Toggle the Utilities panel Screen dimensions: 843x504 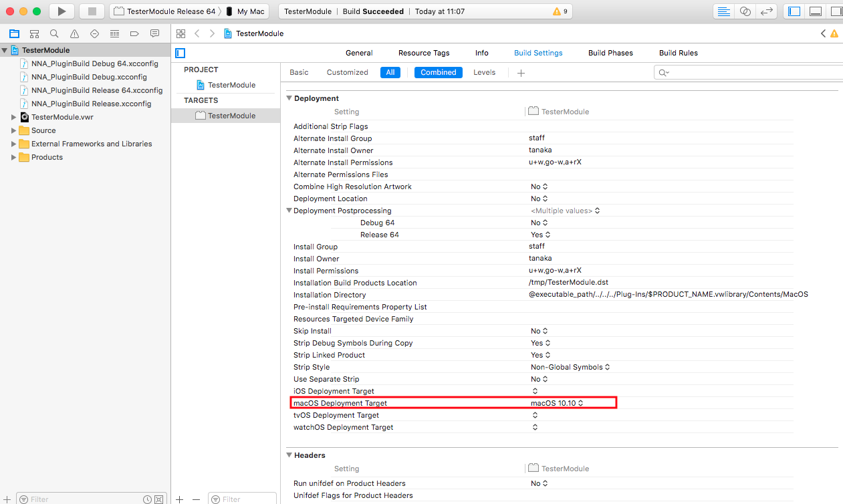pyautogui.click(x=835, y=11)
